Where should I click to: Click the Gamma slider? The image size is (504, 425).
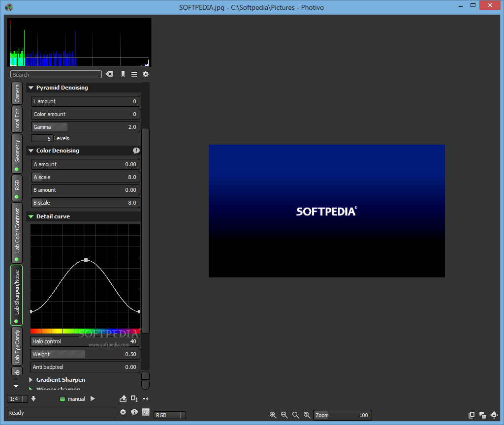pos(86,127)
